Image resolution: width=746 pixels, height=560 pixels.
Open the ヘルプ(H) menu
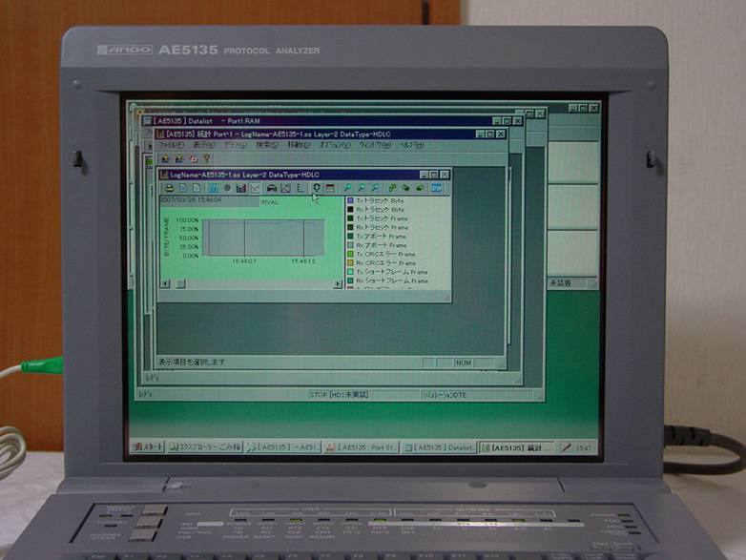click(411, 145)
